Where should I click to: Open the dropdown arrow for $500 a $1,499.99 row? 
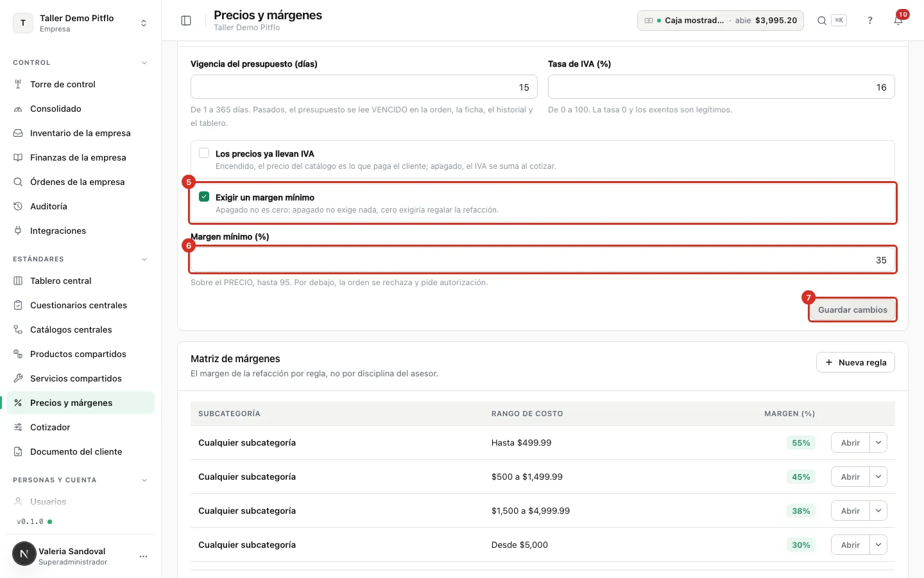click(x=878, y=477)
